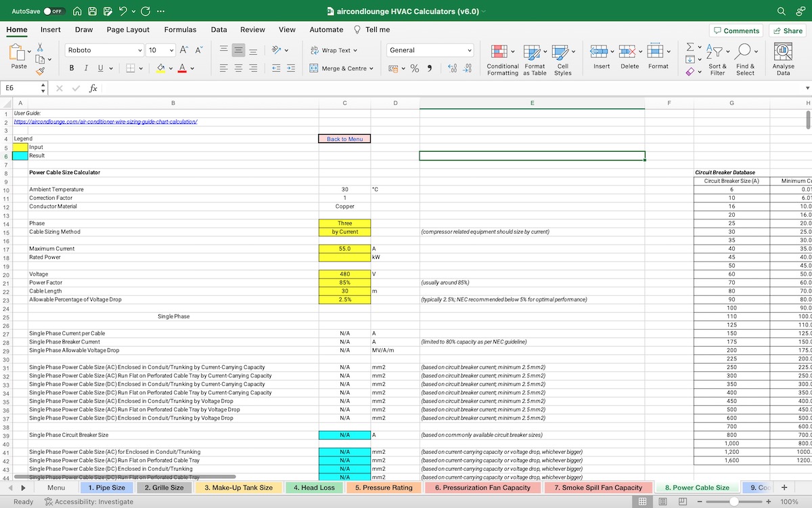
Task: Click the Insert Function fx icon
Action: click(93, 88)
